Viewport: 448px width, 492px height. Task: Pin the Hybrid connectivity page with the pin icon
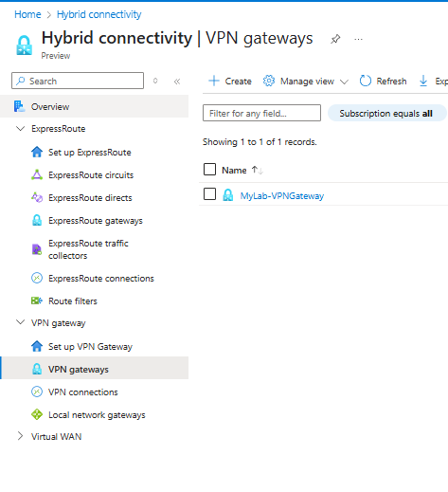point(335,39)
